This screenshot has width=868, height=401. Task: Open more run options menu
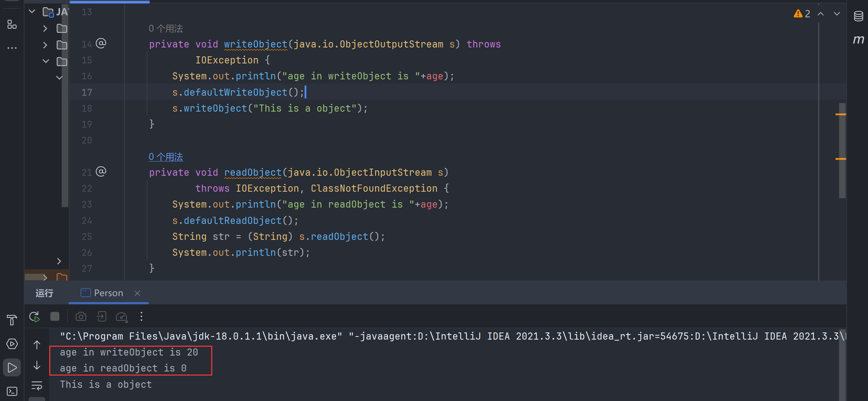141,317
